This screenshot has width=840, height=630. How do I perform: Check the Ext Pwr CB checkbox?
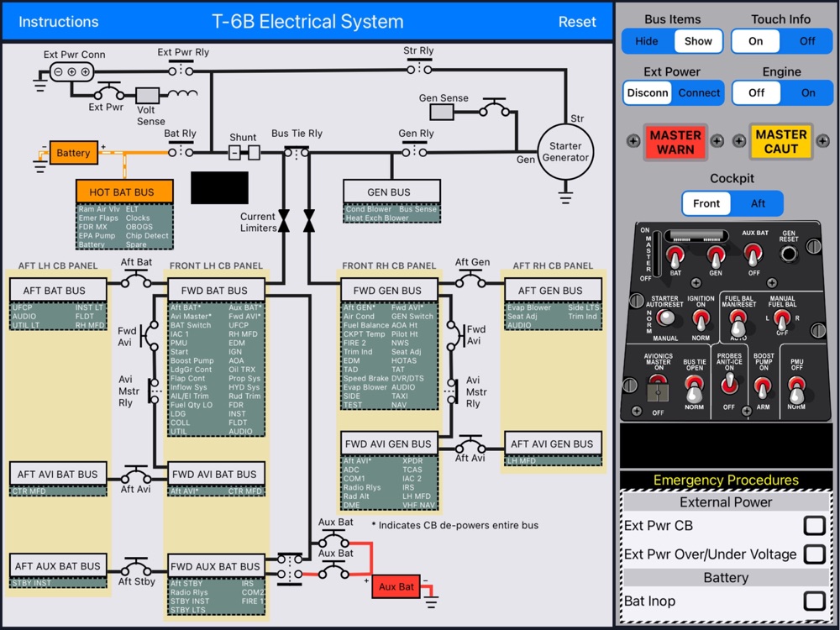tap(814, 526)
